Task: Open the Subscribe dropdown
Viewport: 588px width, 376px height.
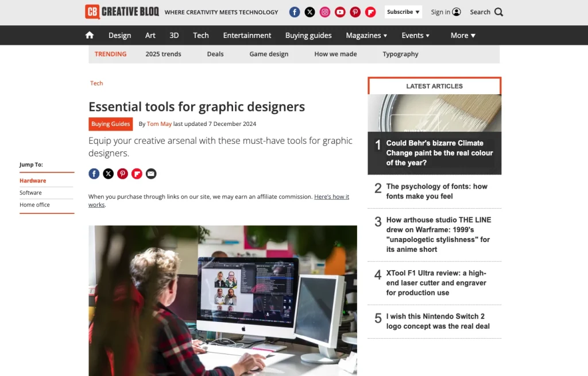Action: pos(403,11)
